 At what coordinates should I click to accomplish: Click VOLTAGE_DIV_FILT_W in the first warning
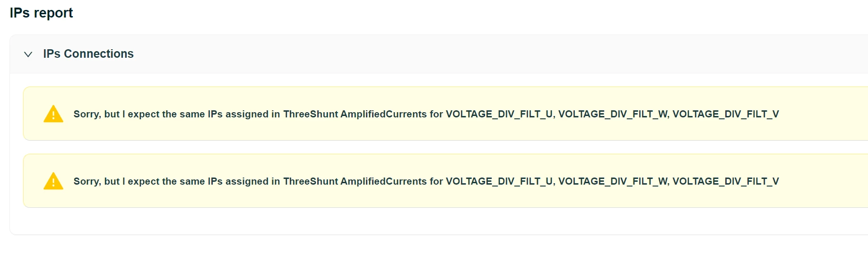(x=613, y=114)
